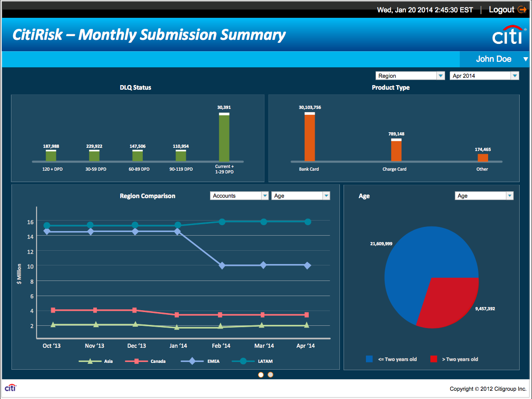Click the small Citi logo in footer

click(x=11, y=388)
